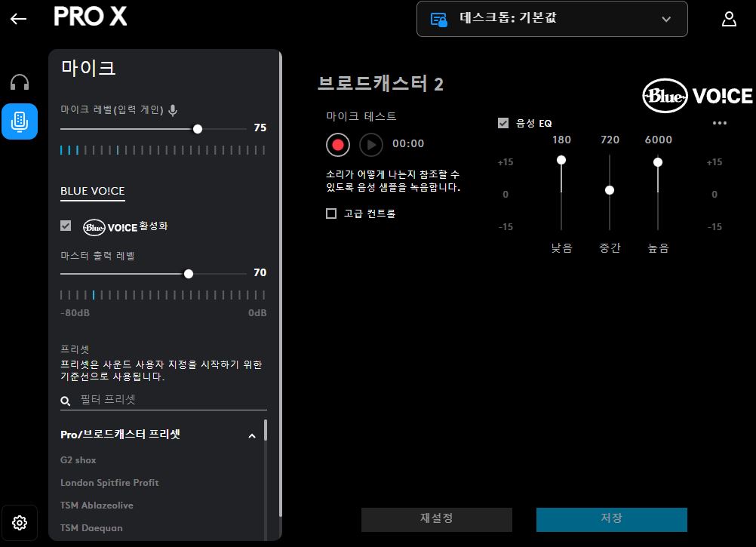
Task: Select the G2 shox preset
Action: pyautogui.click(x=78, y=459)
